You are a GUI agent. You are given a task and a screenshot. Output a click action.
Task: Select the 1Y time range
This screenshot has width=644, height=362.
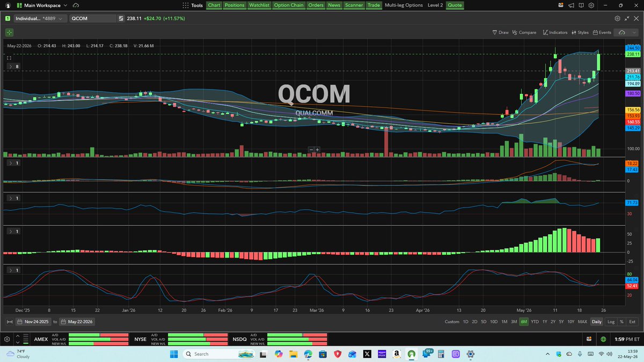point(545,322)
